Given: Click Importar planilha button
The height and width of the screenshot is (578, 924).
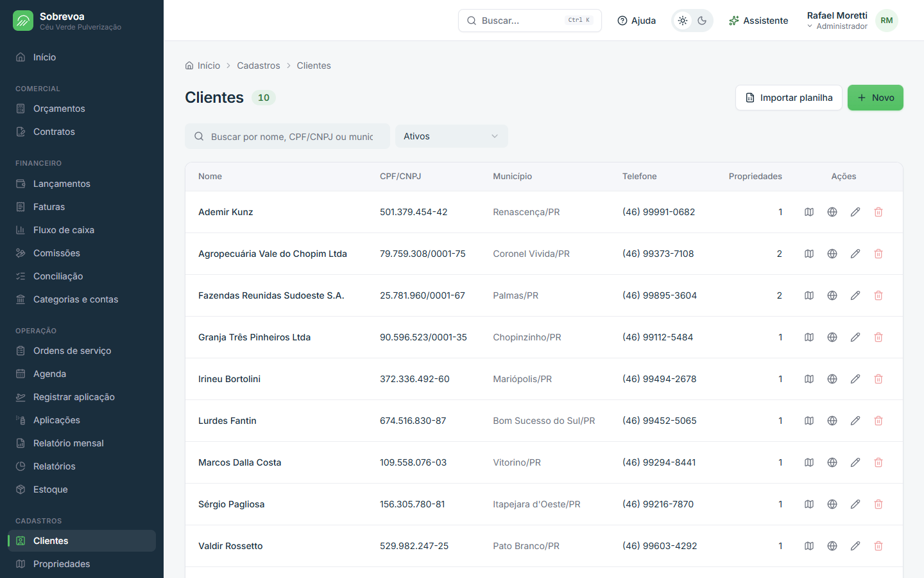Looking at the screenshot, I should [x=789, y=98].
